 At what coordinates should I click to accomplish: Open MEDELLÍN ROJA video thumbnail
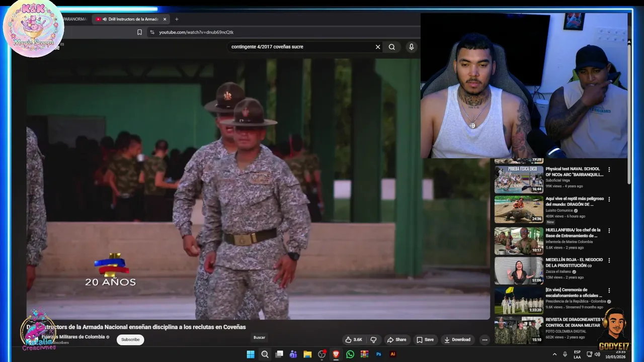519,270
